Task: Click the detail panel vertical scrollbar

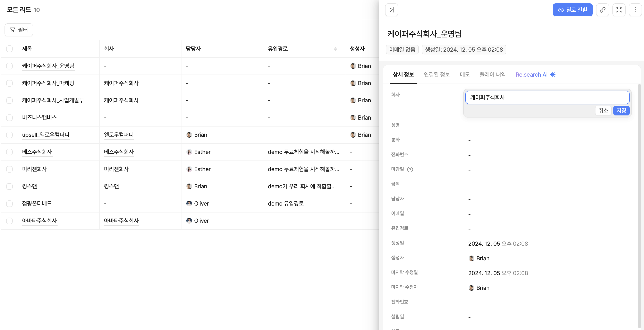Action: [x=639, y=200]
